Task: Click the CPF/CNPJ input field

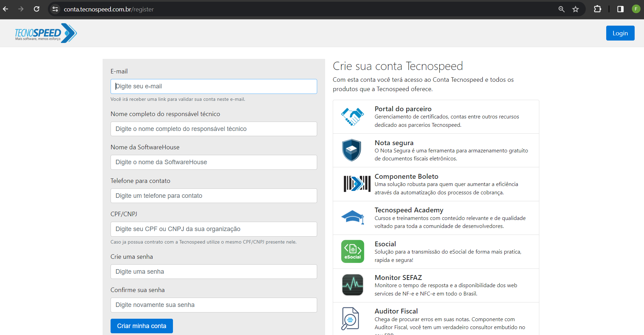Action: [x=214, y=229]
